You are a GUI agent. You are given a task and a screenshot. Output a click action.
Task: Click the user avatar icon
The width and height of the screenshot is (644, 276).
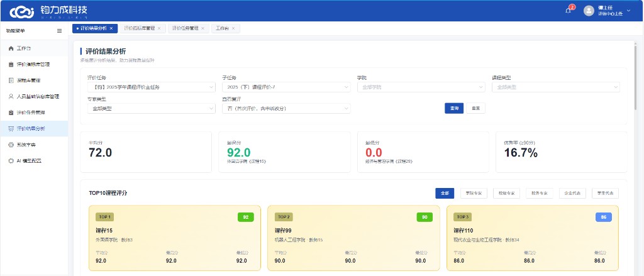589,11
